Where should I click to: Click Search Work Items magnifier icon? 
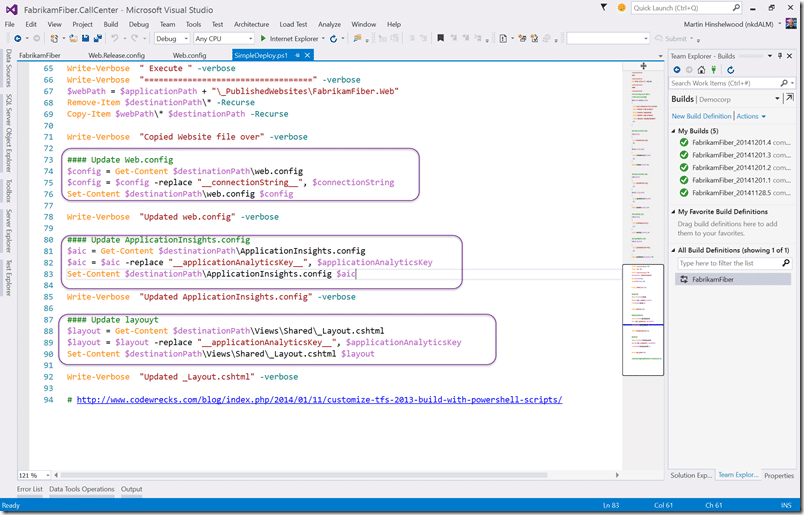point(783,83)
